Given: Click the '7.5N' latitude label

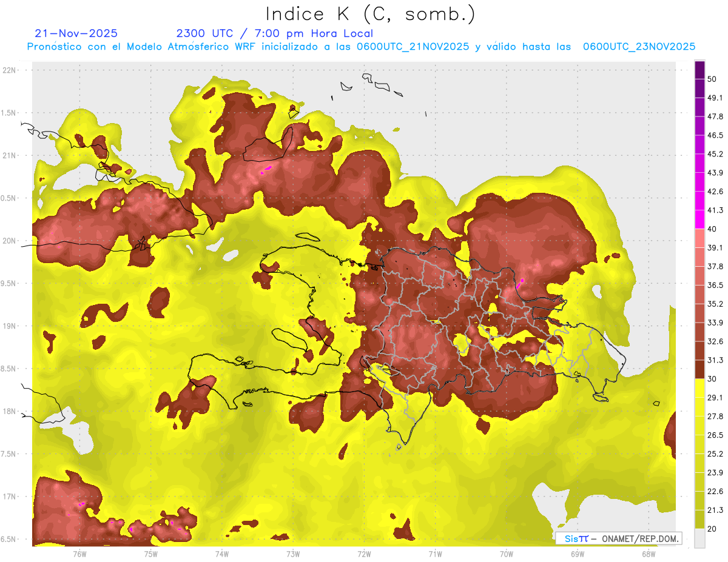Looking at the screenshot, I should pos(9,453).
